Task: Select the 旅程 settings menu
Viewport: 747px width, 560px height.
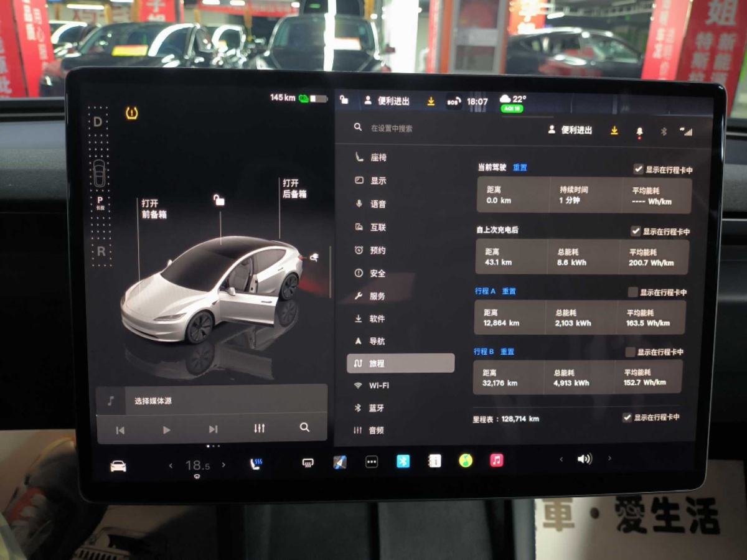Action: coord(401,363)
